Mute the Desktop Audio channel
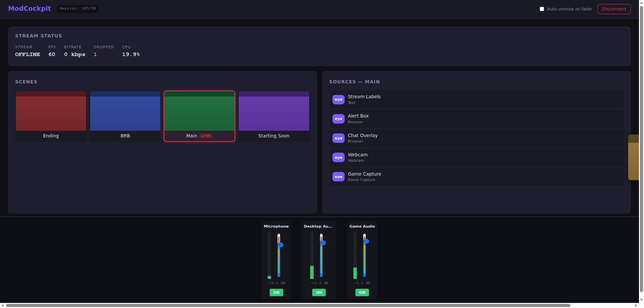 (x=319, y=292)
